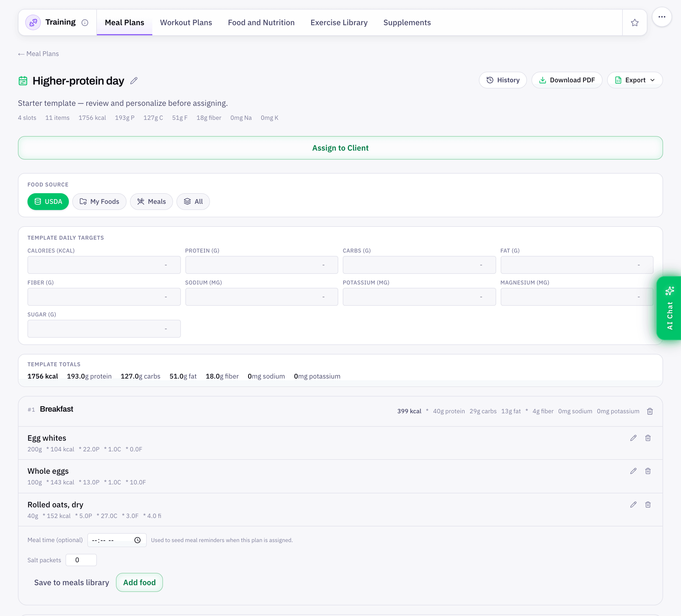Favorite page with star icon

click(635, 23)
